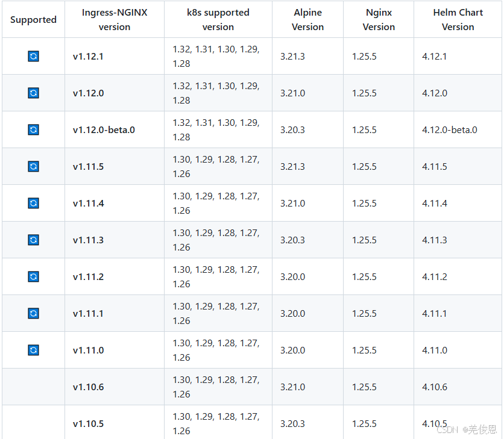This screenshot has height=439, width=504.
Task: Select the 'k8s supported version' column header
Action: (218, 20)
